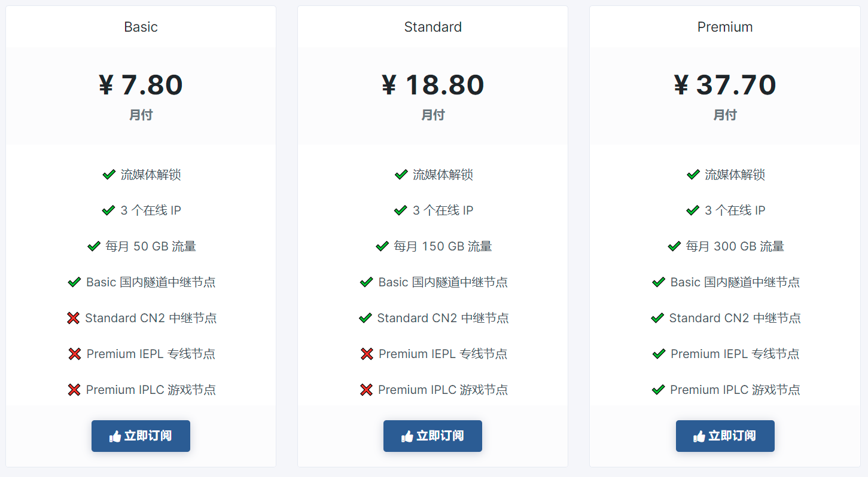Click the Standard plan subscribe button
Image resolution: width=868 pixels, height=477 pixels.
coord(433,436)
